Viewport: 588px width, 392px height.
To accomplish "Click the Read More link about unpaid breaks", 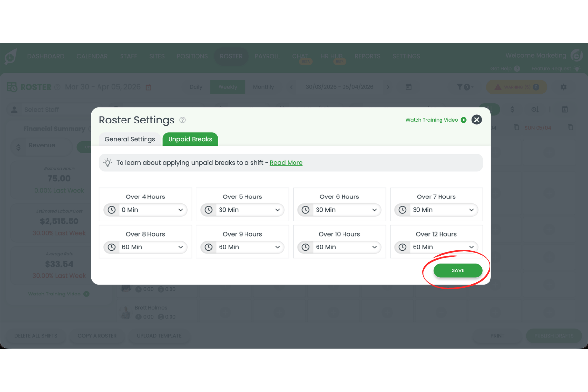I will tap(286, 162).
